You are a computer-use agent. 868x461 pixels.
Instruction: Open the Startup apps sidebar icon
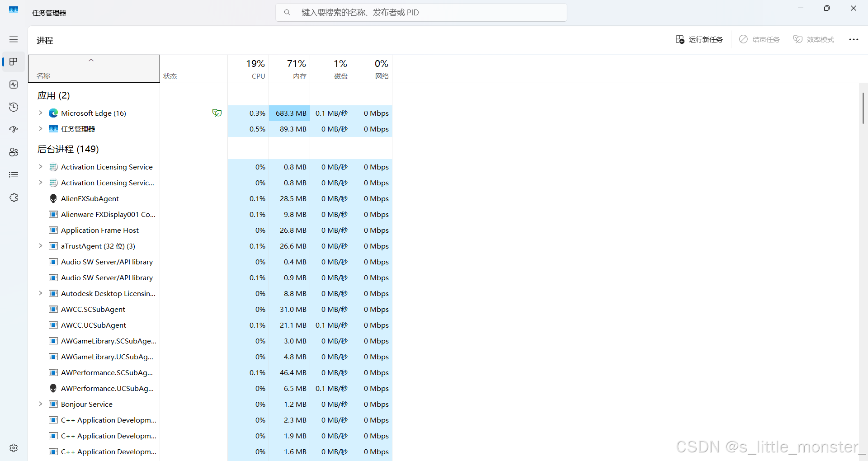click(14, 130)
